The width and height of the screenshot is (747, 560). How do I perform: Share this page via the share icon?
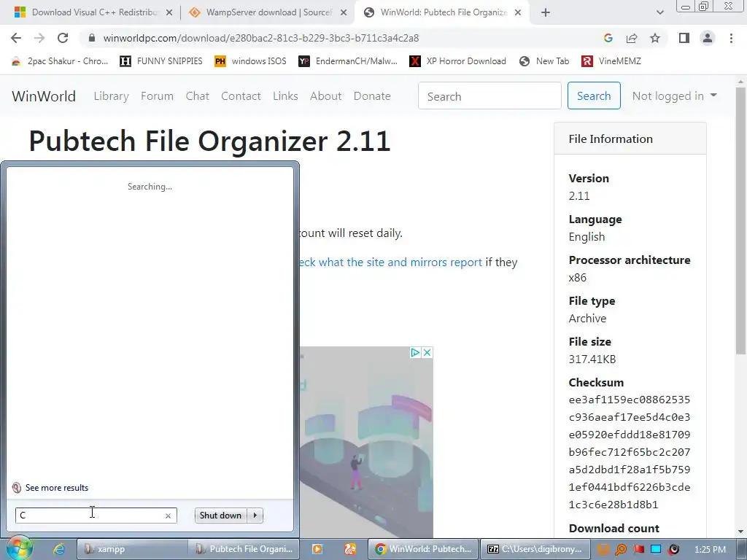pos(632,38)
